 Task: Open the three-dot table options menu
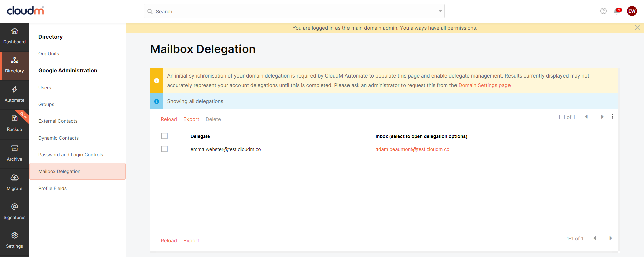click(x=612, y=117)
